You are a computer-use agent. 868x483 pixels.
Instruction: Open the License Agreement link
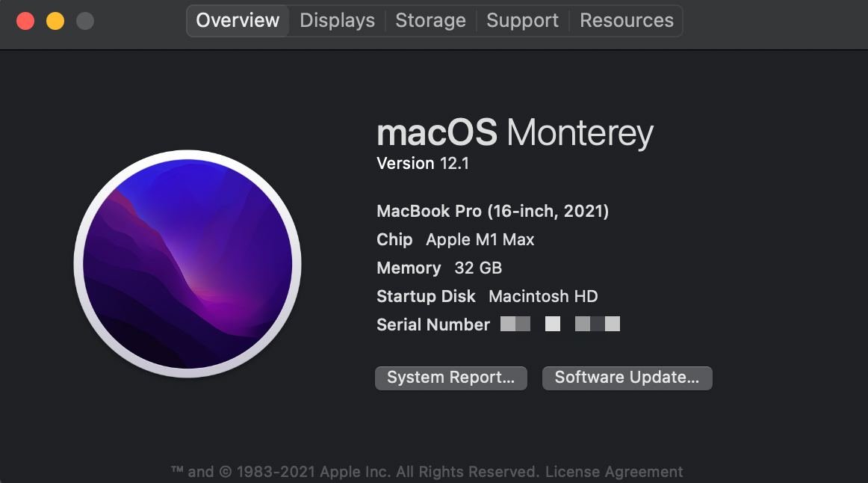coord(614,472)
